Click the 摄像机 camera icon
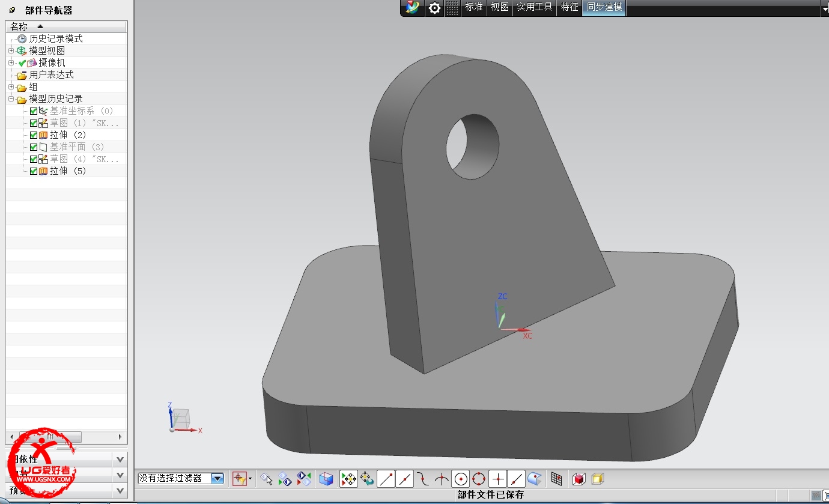 (32, 62)
